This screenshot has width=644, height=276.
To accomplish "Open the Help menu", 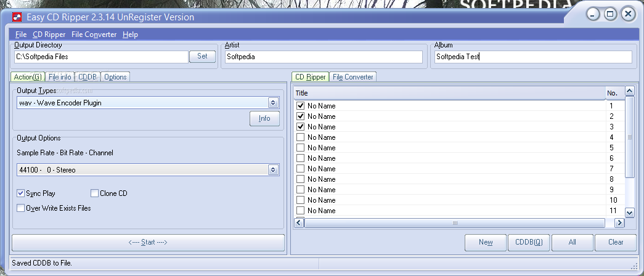I will click(130, 34).
